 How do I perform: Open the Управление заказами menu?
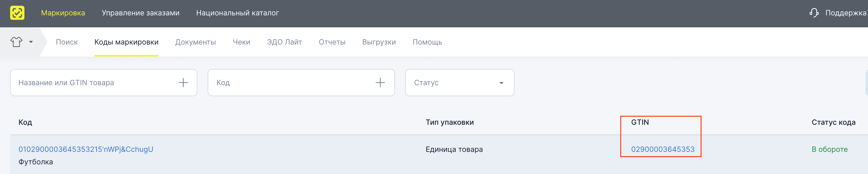point(141,13)
